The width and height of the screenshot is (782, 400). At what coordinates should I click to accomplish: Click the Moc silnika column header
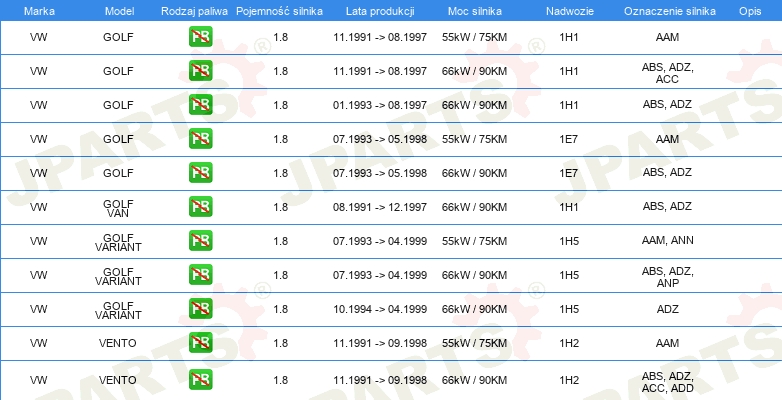coord(475,11)
